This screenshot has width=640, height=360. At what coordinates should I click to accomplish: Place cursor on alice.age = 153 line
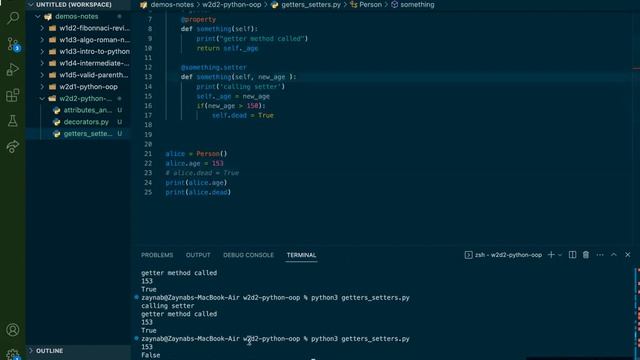tap(194, 163)
